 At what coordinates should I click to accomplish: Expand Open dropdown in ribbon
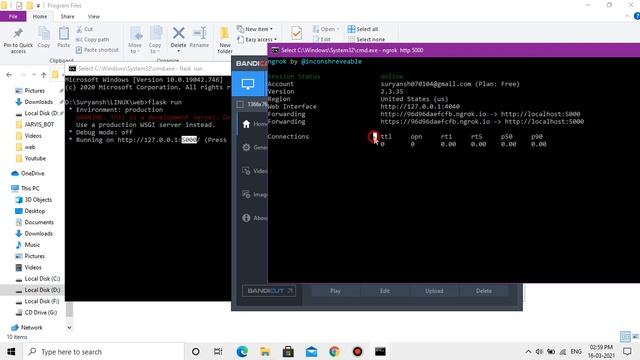click(326, 29)
